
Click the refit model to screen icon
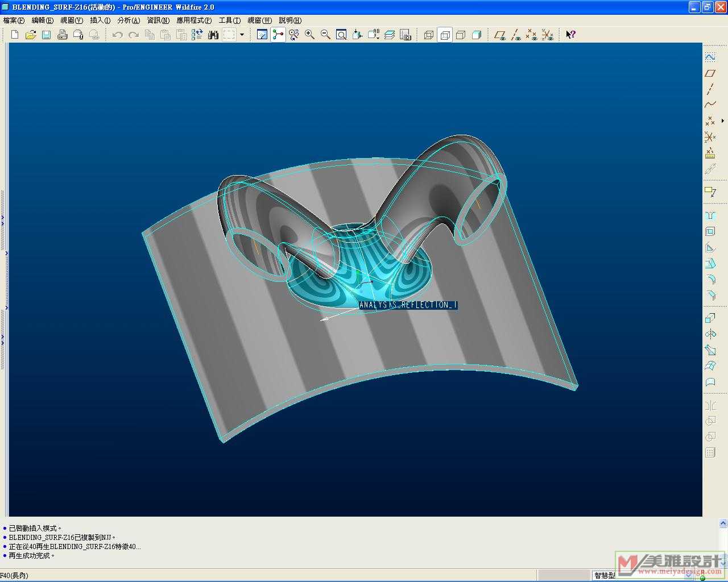342,35
